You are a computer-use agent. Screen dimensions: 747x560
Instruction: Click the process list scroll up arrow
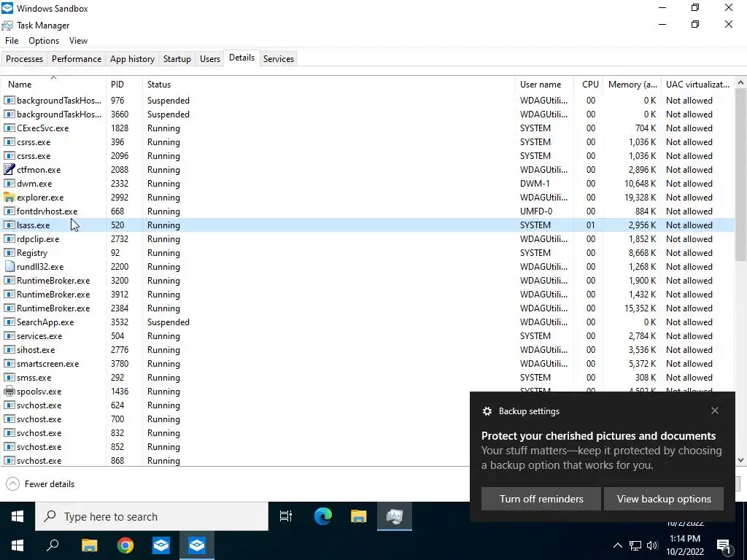tap(741, 82)
